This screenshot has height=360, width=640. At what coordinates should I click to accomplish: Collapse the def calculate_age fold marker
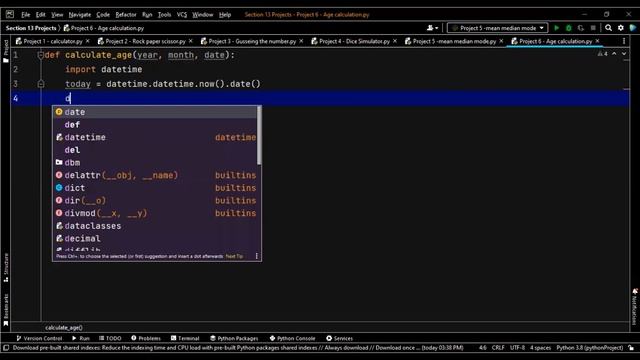40,55
